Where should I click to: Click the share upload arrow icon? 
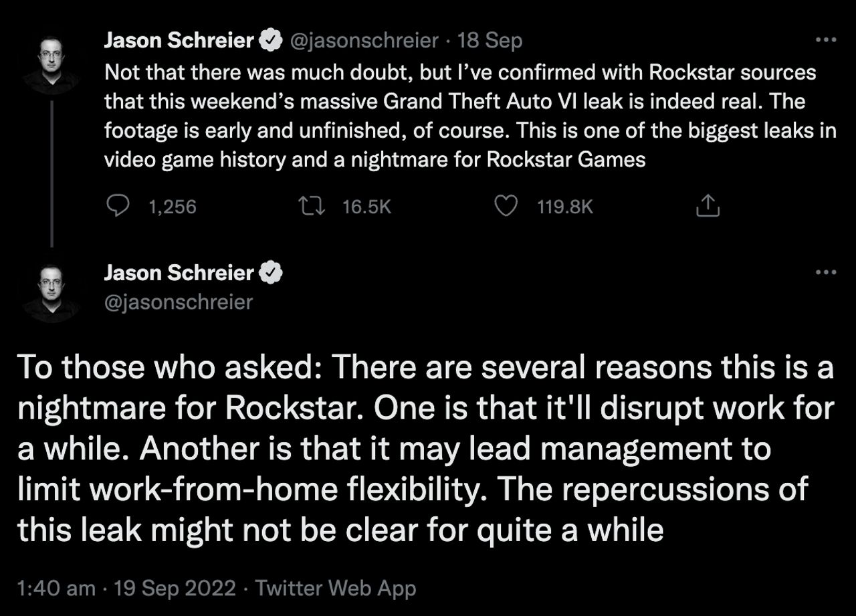coord(708,207)
